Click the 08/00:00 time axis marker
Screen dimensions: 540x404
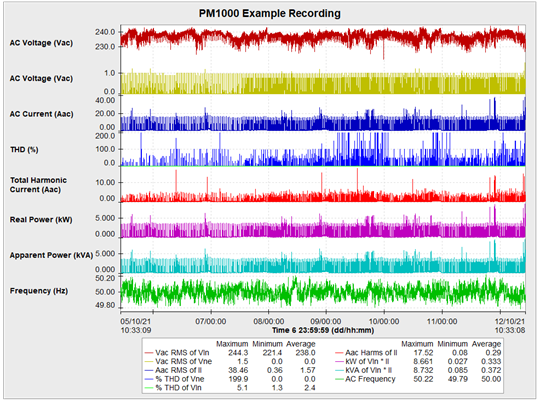(269, 321)
